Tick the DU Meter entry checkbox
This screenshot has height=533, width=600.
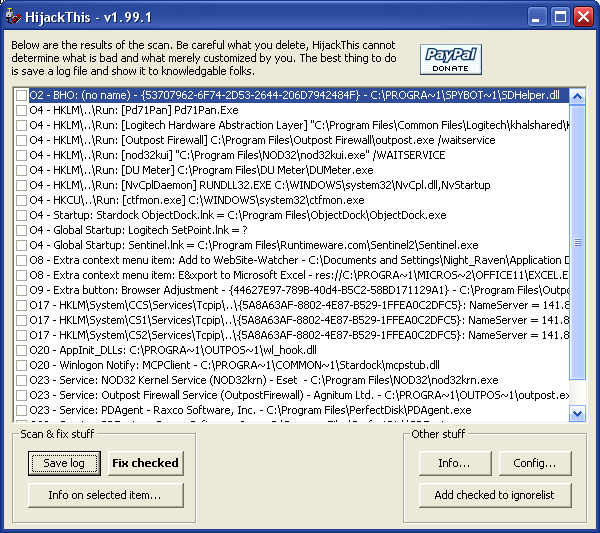21,170
